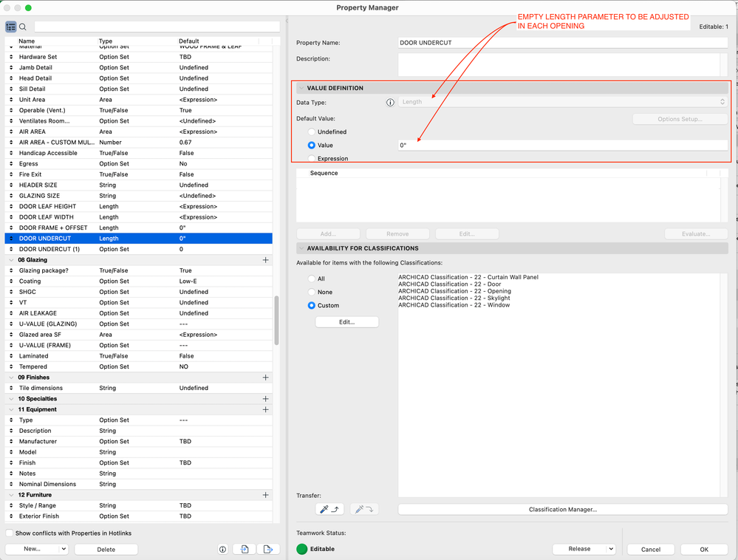Sort by the Name column header
738x560 pixels.
tap(27, 41)
